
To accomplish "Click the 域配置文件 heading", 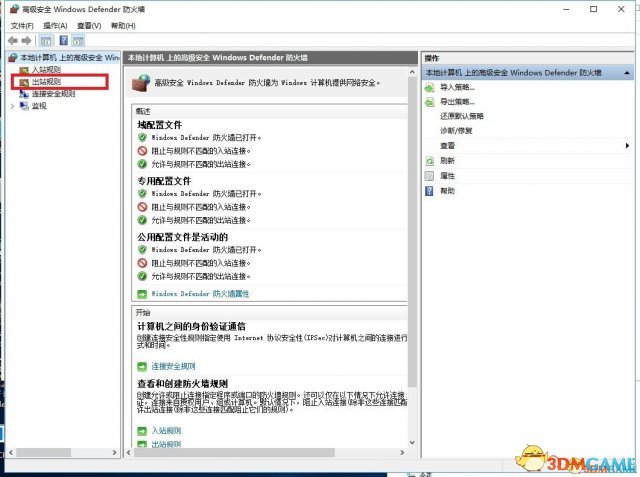I will (x=160, y=125).
